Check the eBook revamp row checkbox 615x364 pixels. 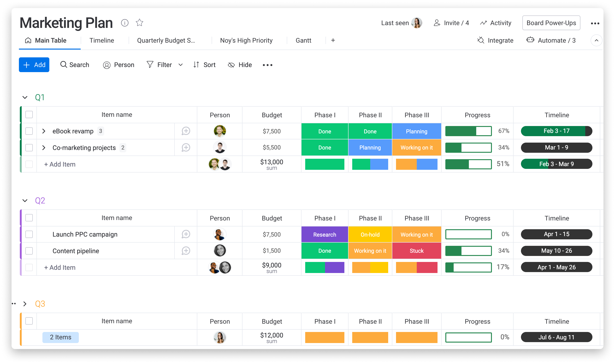[29, 131]
